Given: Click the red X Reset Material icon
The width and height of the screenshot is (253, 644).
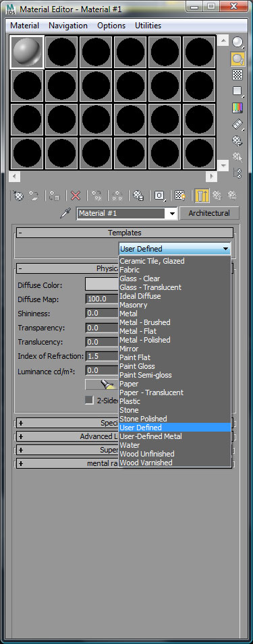Looking at the screenshot, I should coord(76,196).
